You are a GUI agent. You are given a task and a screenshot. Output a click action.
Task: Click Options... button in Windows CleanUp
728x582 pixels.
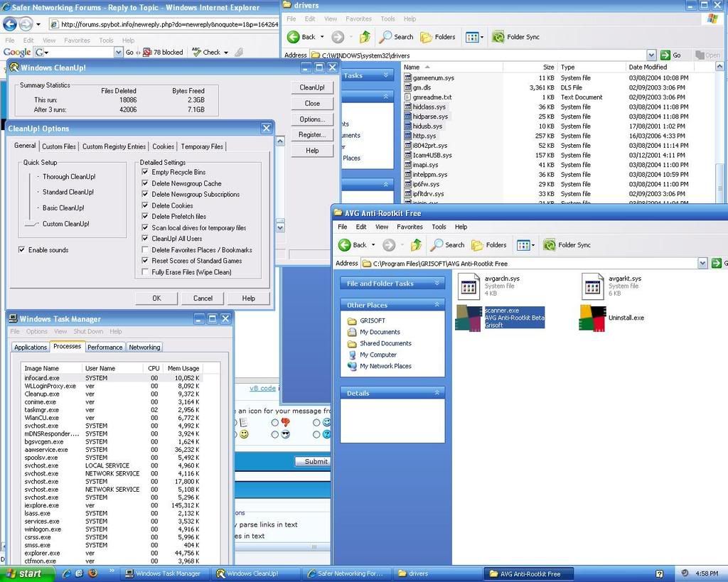point(312,119)
